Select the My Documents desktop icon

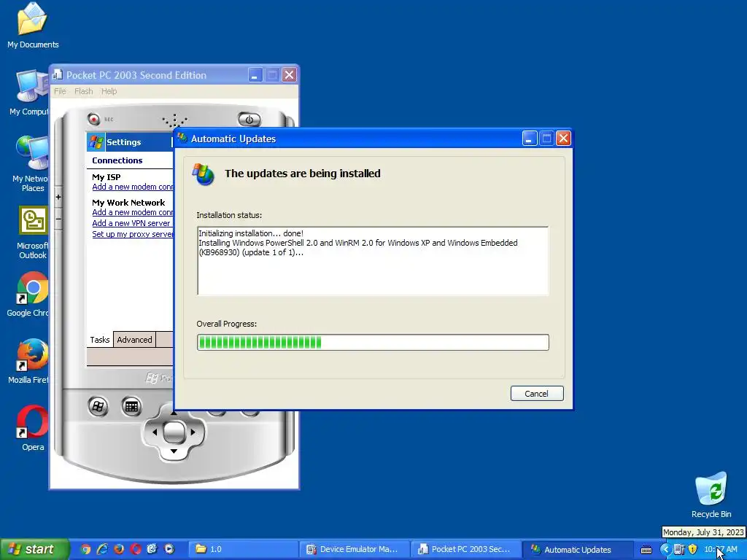(33, 26)
